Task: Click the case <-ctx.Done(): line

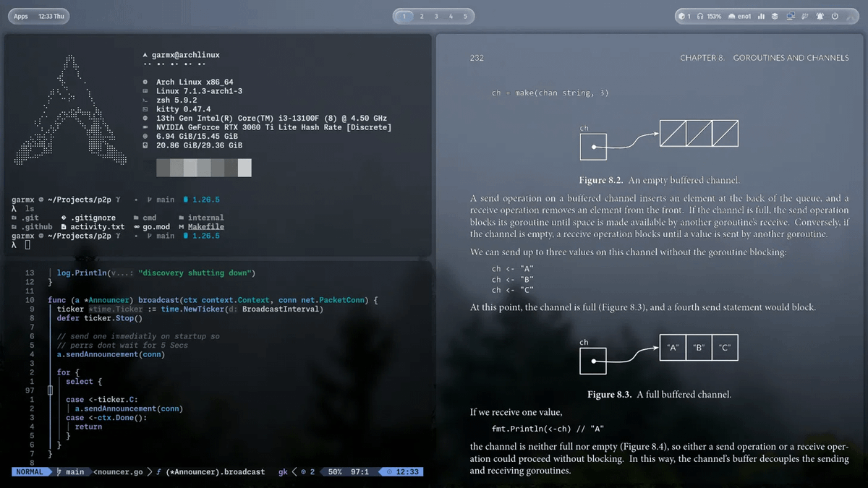Action: point(106,417)
